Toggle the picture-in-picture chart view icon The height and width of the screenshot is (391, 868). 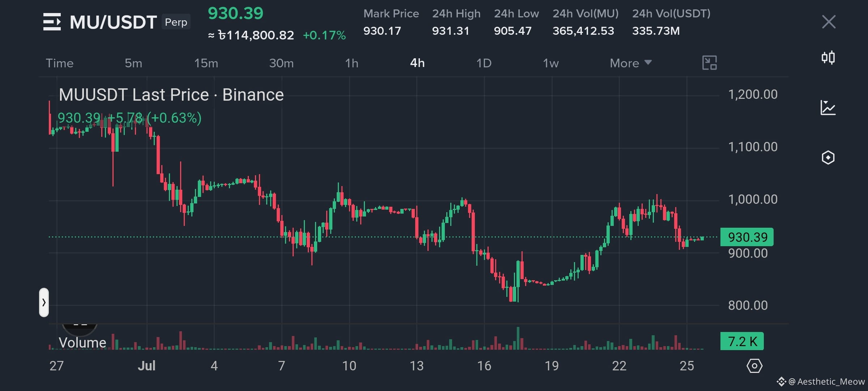[x=709, y=63]
